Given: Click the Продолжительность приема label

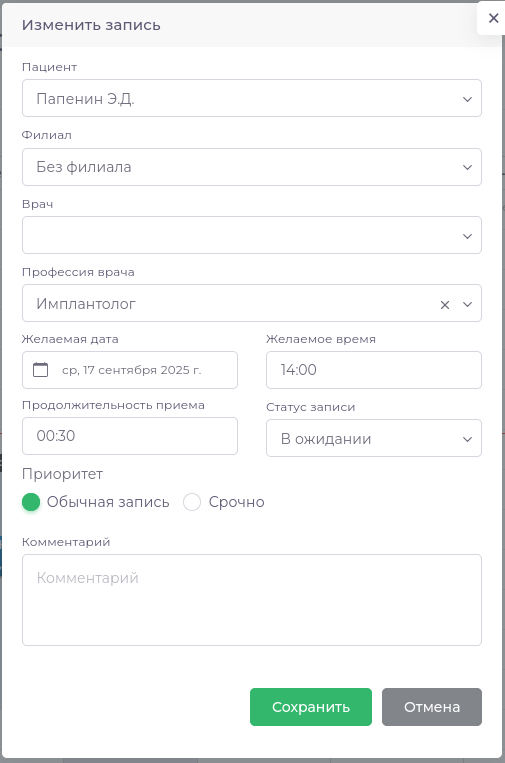Looking at the screenshot, I should [x=113, y=405].
